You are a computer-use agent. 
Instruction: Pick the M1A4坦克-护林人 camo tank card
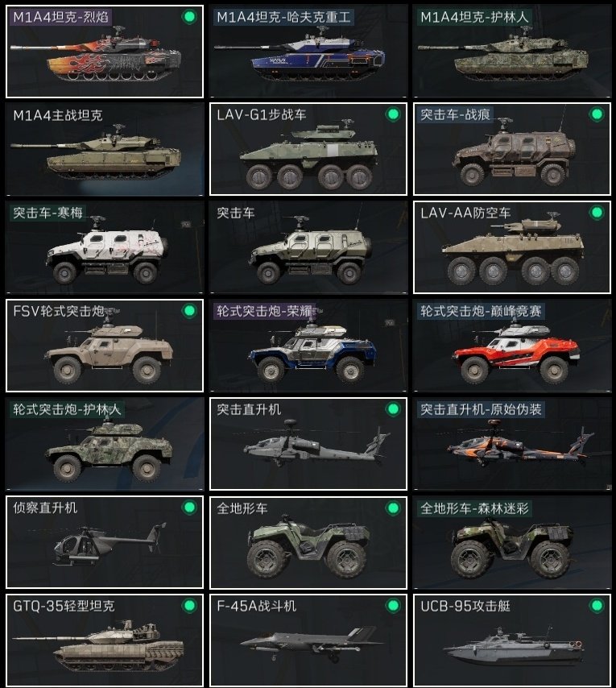(x=512, y=52)
